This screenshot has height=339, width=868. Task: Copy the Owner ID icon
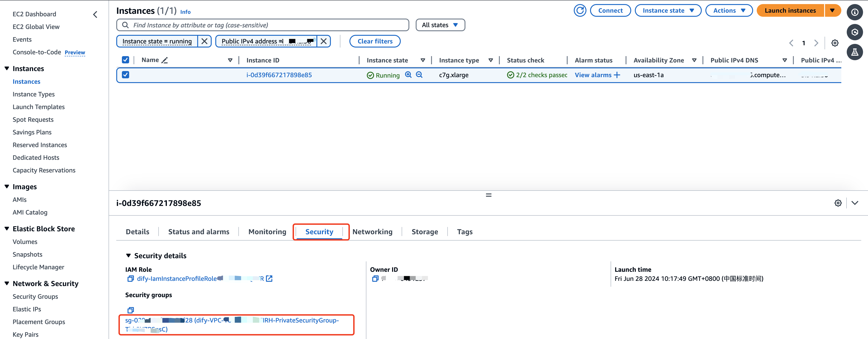point(375,279)
